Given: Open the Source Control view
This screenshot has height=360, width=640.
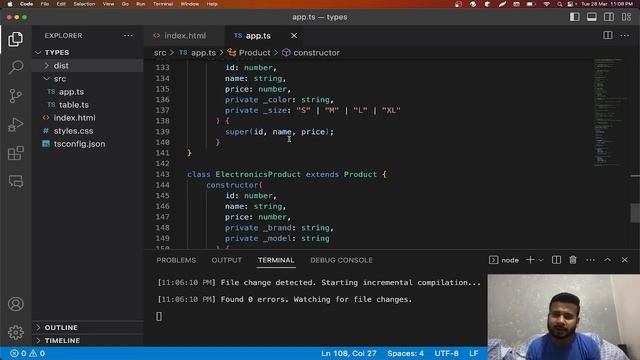Looking at the screenshot, I should pyautogui.click(x=16, y=96).
